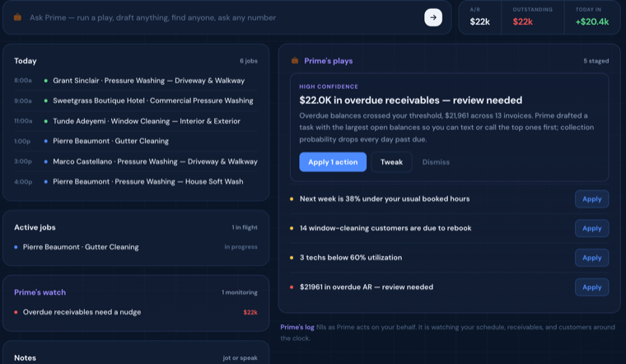Apply the 38% under booked hours play
The width and height of the screenshot is (626, 364).
pyautogui.click(x=591, y=198)
